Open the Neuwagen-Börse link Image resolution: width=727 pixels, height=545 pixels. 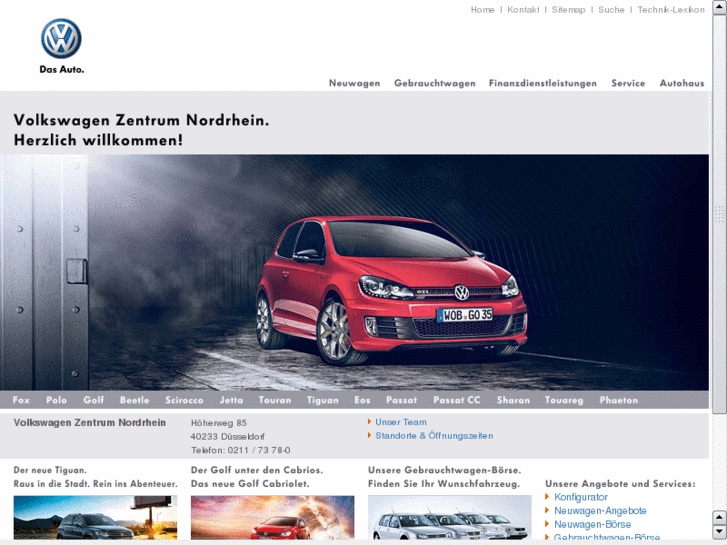coord(593,525)
